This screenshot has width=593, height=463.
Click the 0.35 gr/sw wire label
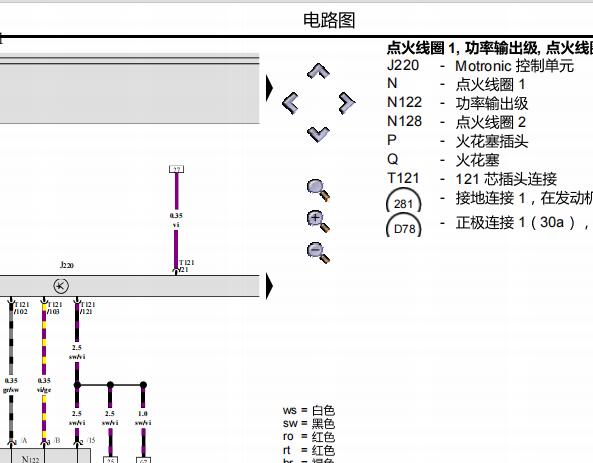[11, 385]
